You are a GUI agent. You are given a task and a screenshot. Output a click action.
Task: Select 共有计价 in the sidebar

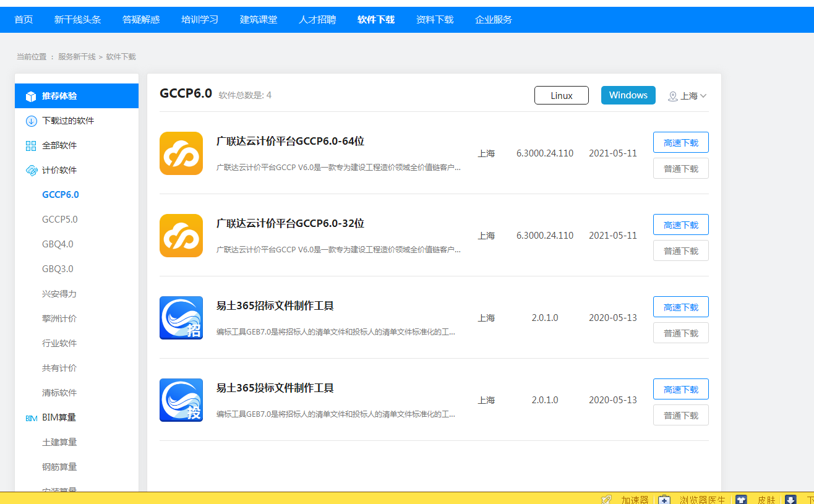[x=59, y=368]
